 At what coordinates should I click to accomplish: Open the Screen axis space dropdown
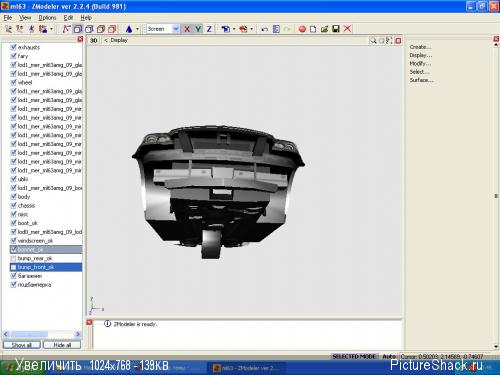[176, 29]
